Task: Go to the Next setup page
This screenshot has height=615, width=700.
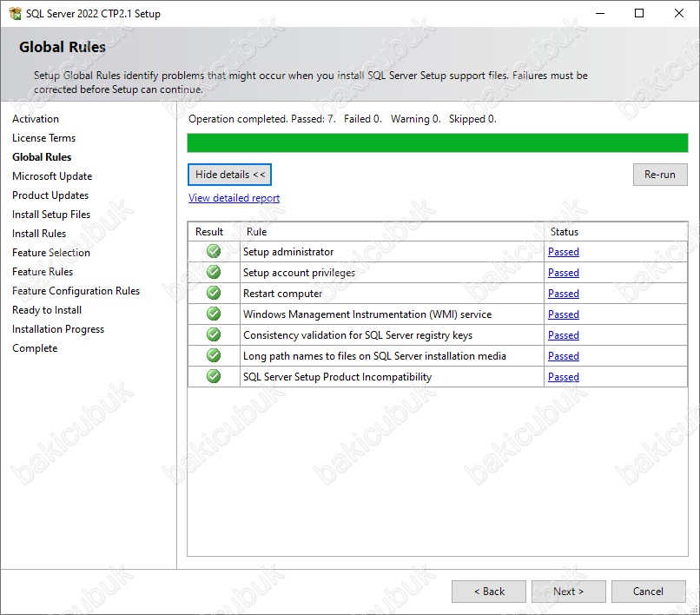Action: click(568, 592)
